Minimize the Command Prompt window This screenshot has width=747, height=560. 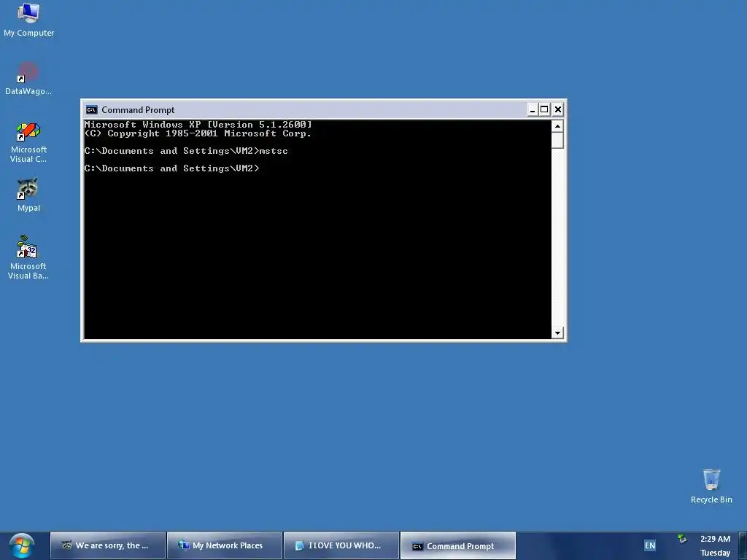pyautogui.click(x=533, y=110)
